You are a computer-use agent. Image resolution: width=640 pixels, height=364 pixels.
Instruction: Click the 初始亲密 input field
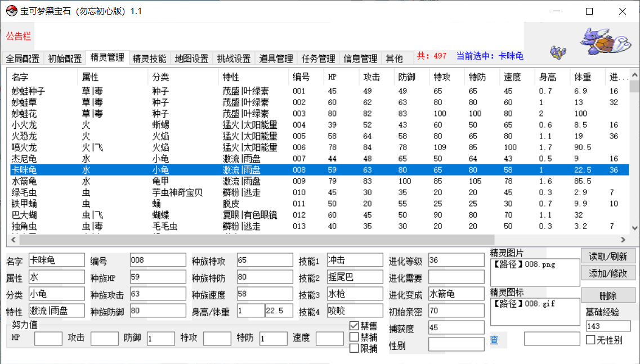point(456,311)
